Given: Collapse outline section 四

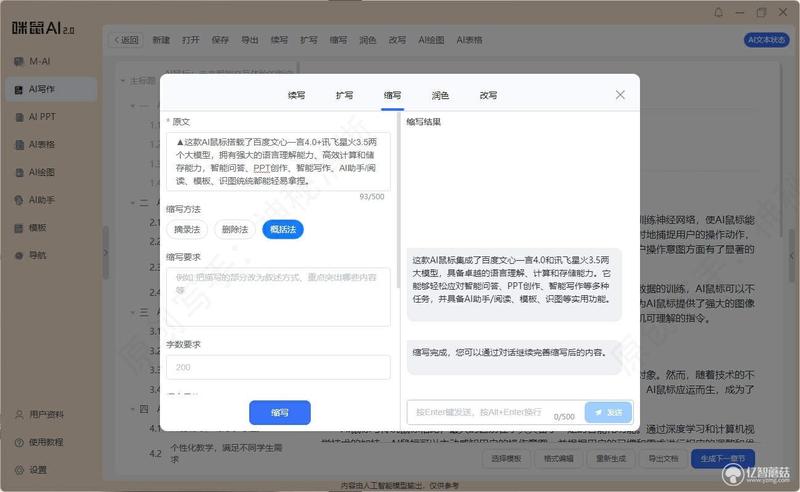Looking at the screenshot, I should tap(133, 409).
